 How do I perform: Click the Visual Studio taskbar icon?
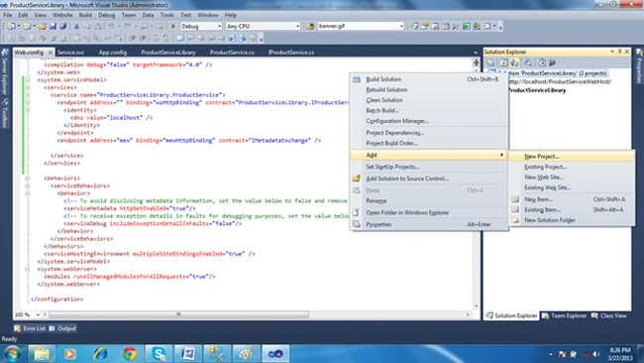(275, 353)
